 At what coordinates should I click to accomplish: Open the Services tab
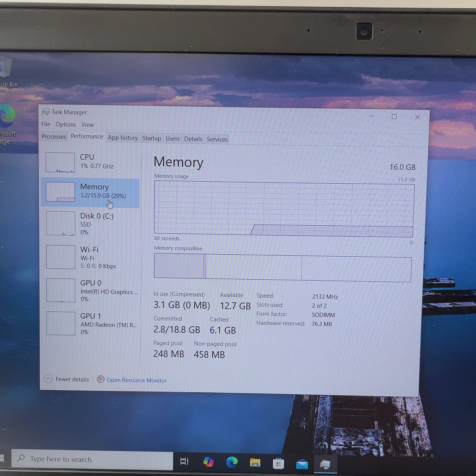click(217, 139)
